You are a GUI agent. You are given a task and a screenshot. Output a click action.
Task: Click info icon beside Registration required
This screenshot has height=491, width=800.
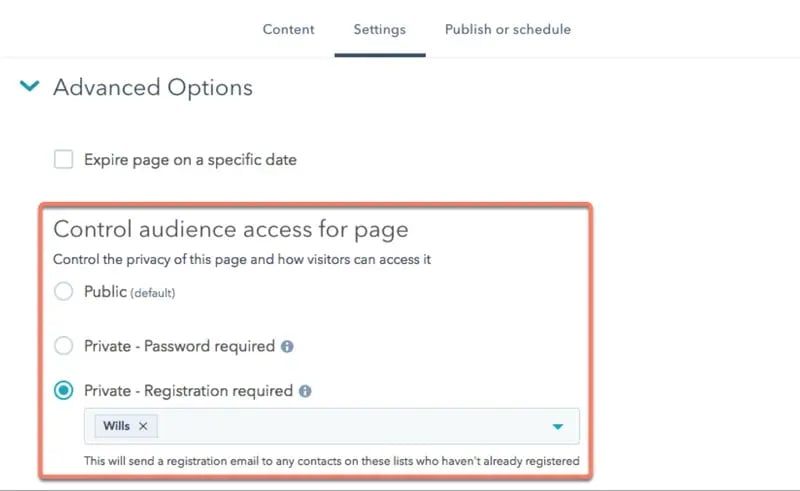(306, 391)
